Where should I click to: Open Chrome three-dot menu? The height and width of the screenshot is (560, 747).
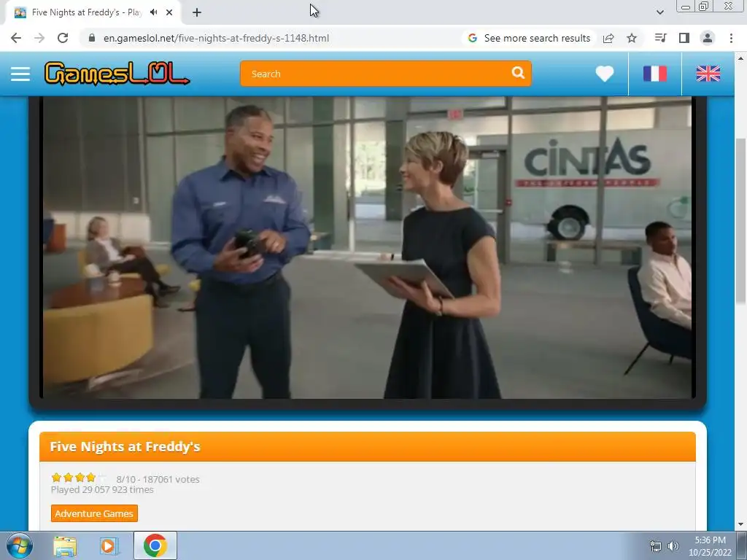(x=731, y=38)
